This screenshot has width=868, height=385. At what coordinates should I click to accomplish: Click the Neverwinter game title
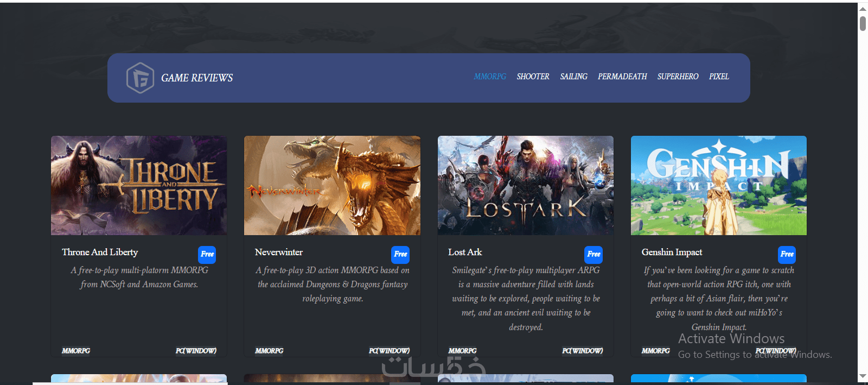click(279, 252)
